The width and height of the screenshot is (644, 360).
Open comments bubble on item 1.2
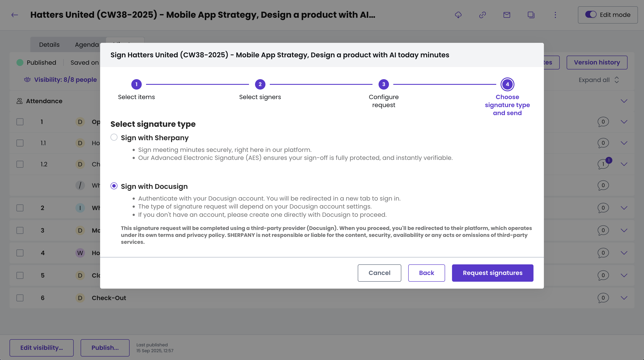click(603, 164)
